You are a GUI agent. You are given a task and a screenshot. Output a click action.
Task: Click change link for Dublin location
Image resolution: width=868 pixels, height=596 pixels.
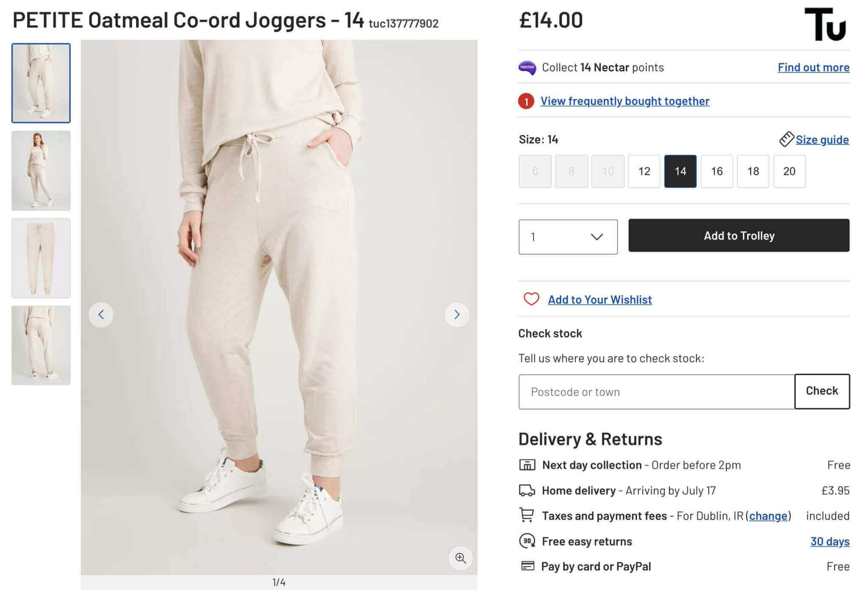click(x=768, y=516)
